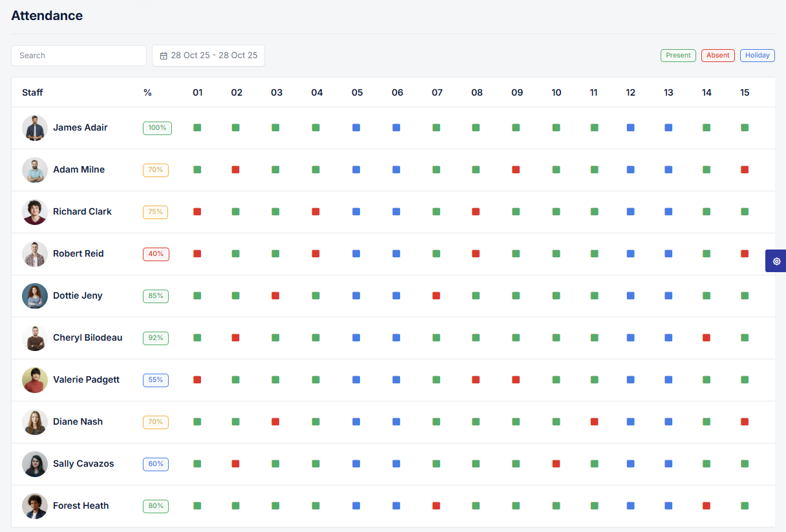Click James Adair's profile avatar
786x532 pixels.
[x=35, y=128]
